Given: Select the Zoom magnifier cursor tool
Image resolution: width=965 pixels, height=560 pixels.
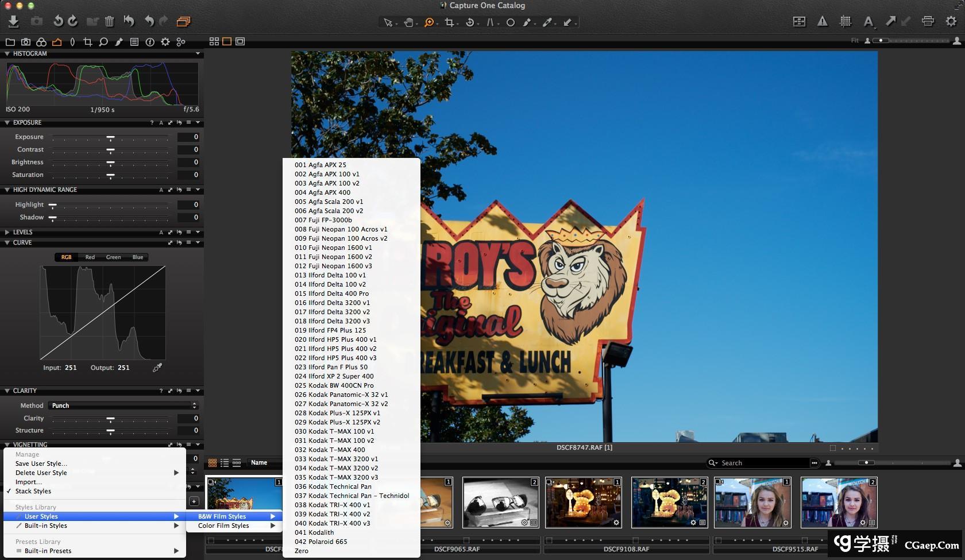Looking at the screenshot, I should click(429, 22).
